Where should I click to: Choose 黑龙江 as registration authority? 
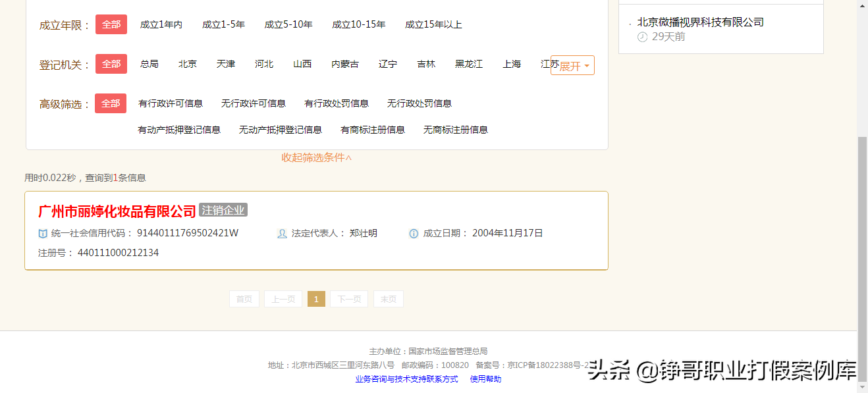coord(469,64)
